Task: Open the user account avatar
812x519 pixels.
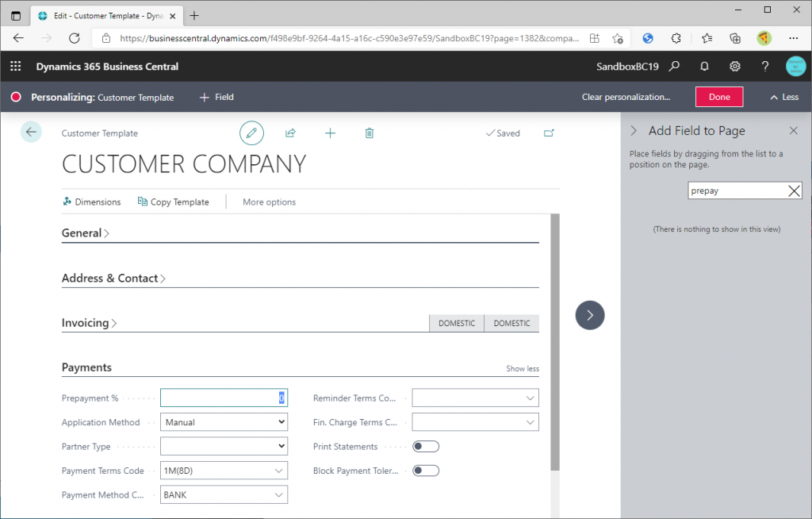Action: pyautogui.click(x=795, y=67)
